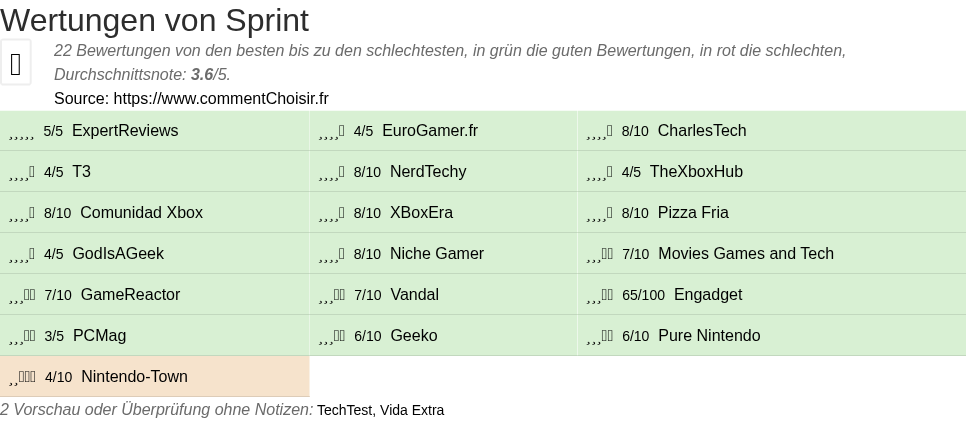Viewport: 966px width, 422px height.
Task: Open the GameReactor review link
Action: pos(130,295)
